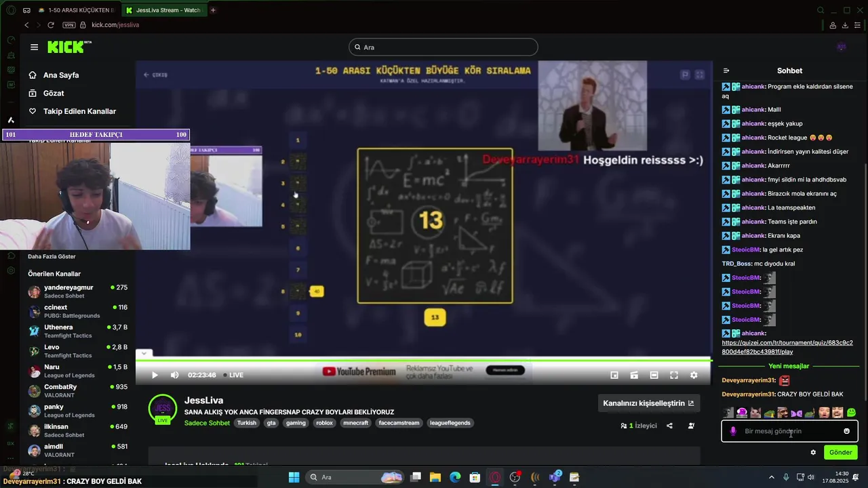Toggle theater mode in player
Viewport: 868px width, 488px height.
[x=654, y=375]
